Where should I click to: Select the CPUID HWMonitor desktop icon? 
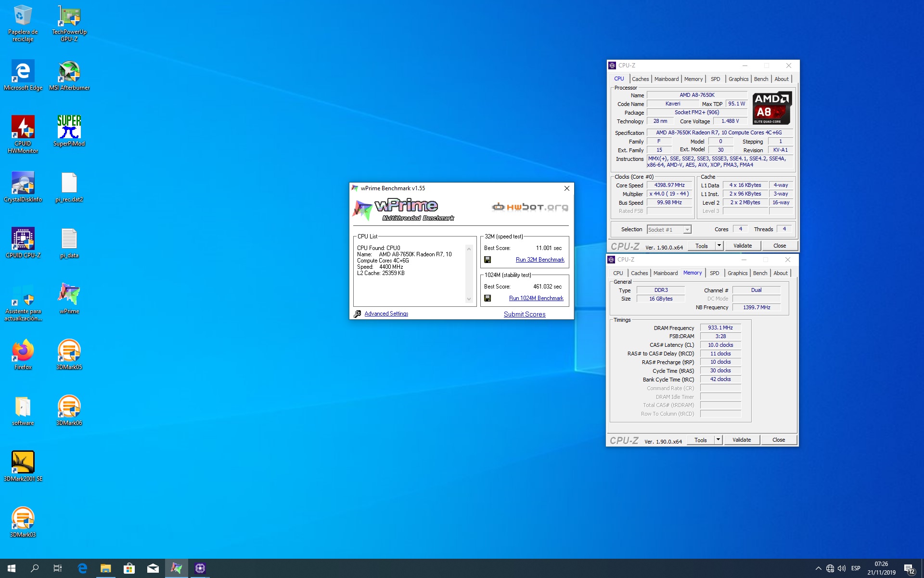(23, 134)
